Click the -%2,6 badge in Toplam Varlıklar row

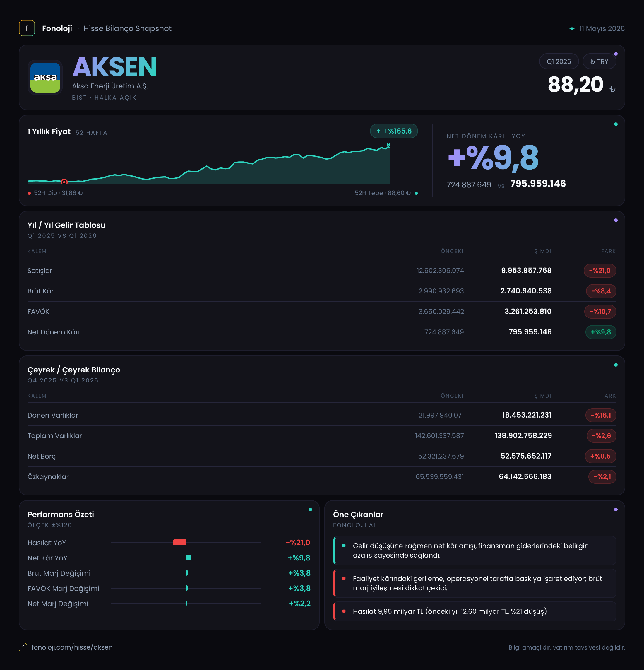tap(601, 435)
